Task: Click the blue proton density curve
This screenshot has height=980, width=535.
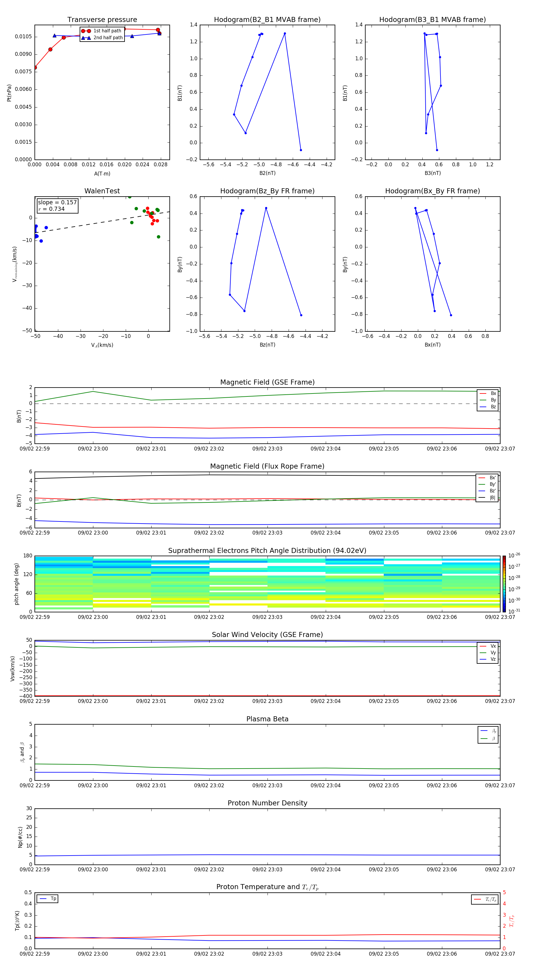Action: click(x=267, y=855)
